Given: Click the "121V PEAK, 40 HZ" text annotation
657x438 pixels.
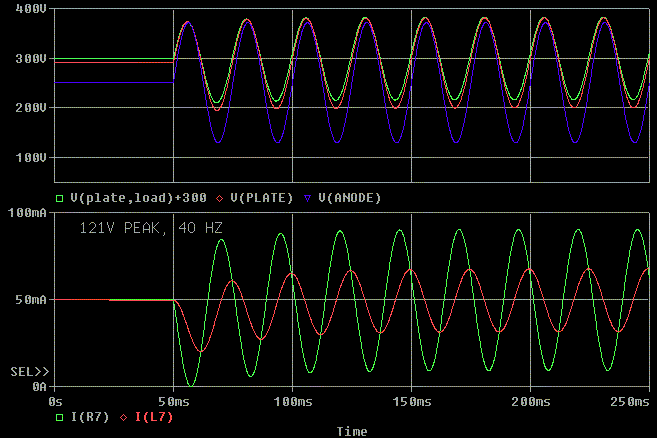Looking at the screenshot, I should point(150,228).
